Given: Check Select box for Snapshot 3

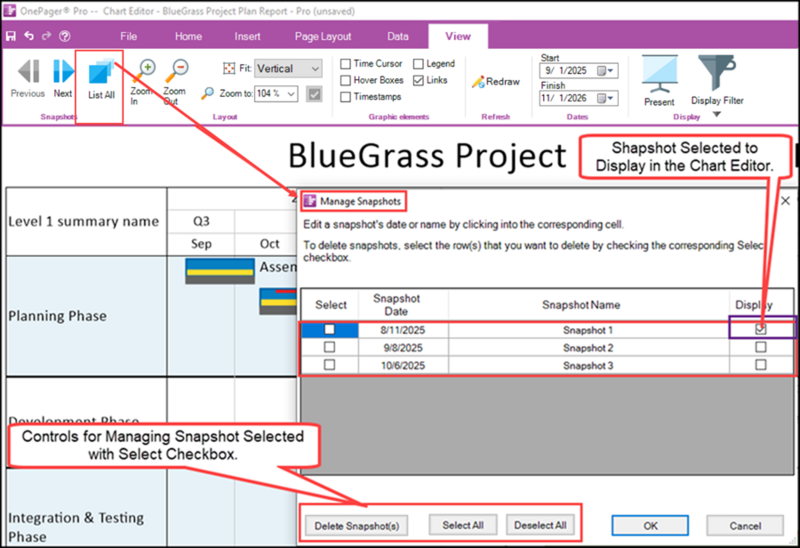Looking at the screenshot, I should pyautogui.click(x=330, y=365).
